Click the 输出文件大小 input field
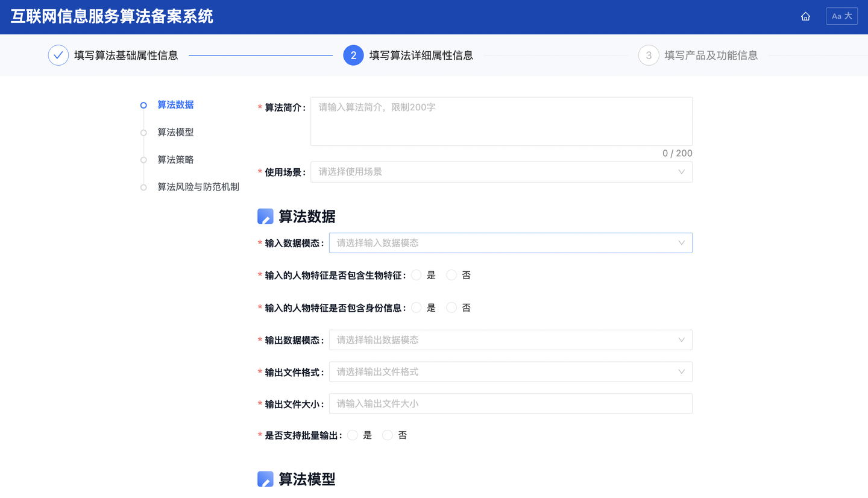The width and height of the screenshot is (868, 498). pyautogui.click(x=510, y=404)
